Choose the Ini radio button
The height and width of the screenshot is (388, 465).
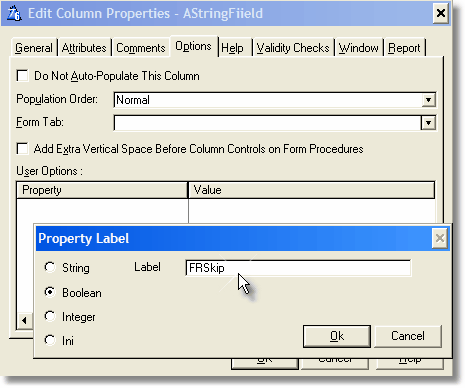[x=50, y=340]
